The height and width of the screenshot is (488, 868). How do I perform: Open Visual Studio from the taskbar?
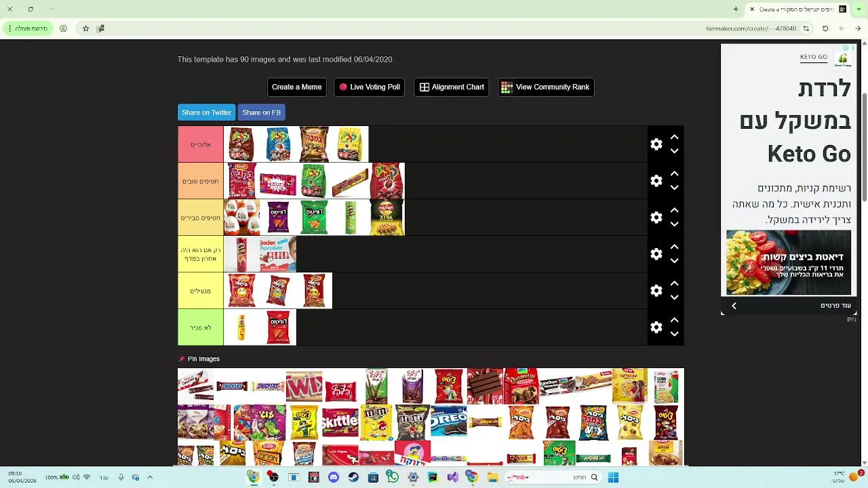tap(452, 477)
